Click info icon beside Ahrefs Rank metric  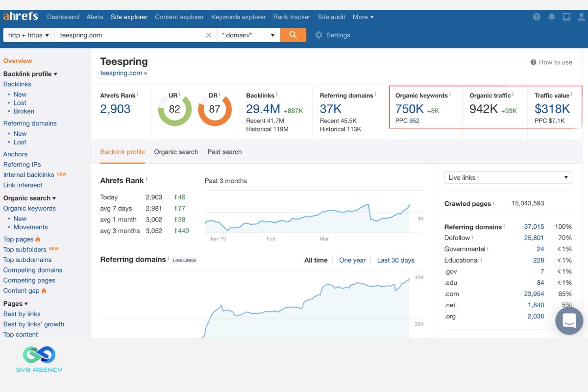[138, 94]
